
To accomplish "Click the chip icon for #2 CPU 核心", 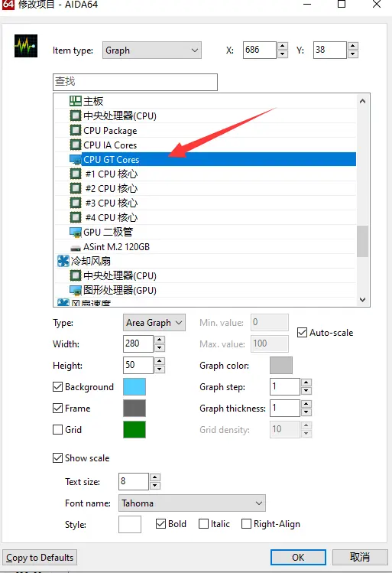I will point(76,188).
